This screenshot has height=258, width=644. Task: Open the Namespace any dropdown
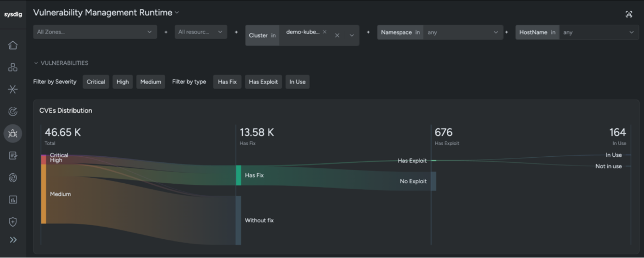(463, 32)
